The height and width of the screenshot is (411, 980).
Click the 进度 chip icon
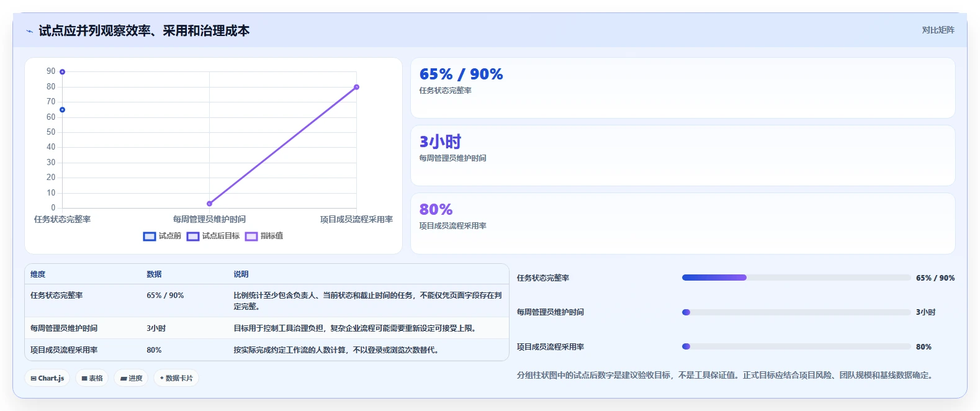tap(124, 378)
